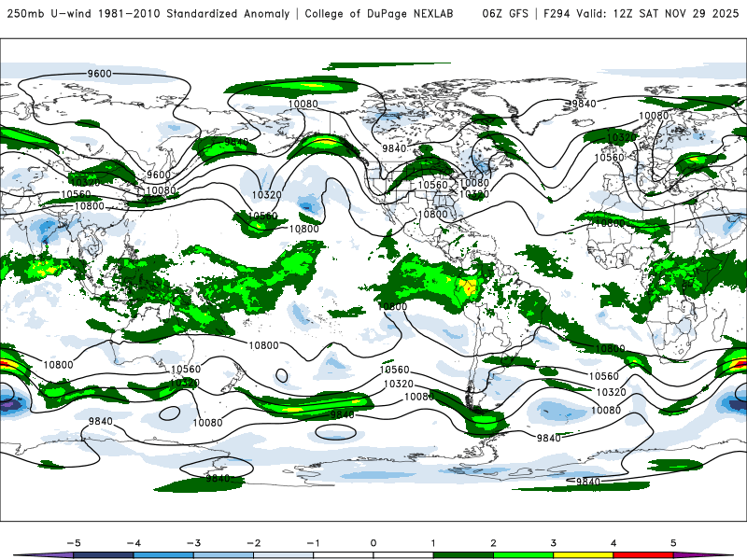Click the '-1' color bar label
The image size is (747, 560).
tap(313, 543)
